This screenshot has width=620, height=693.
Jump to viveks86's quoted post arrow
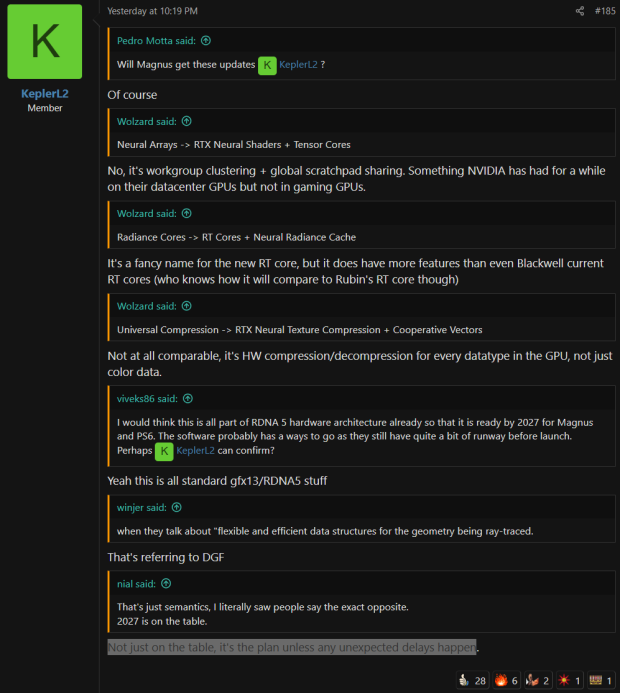pyautogui.click(x=188, y=399)
